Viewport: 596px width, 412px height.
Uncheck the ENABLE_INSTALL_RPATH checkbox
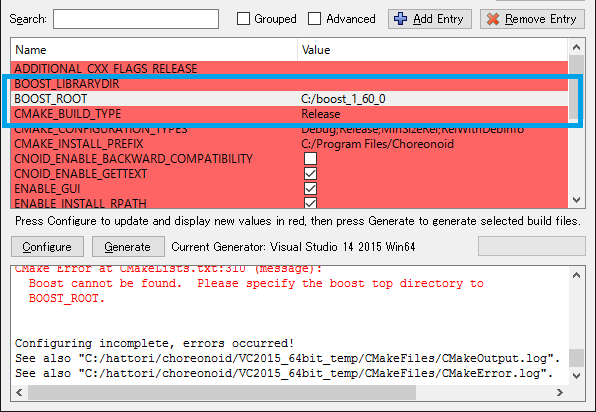point(311,203)
